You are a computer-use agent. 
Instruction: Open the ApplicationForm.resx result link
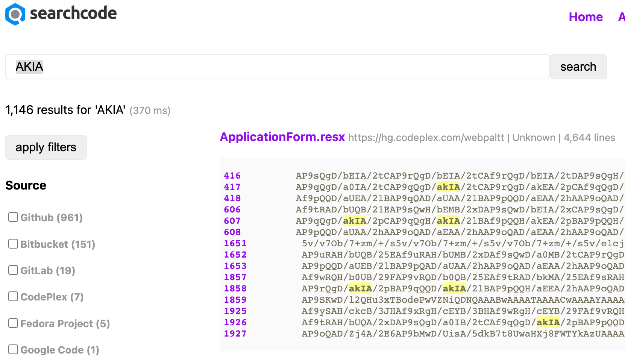point(282,137)
